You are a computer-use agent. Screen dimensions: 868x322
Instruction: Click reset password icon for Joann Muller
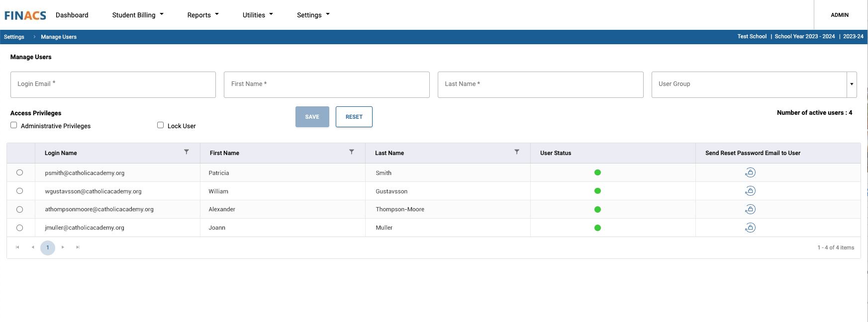coord(750,228)
